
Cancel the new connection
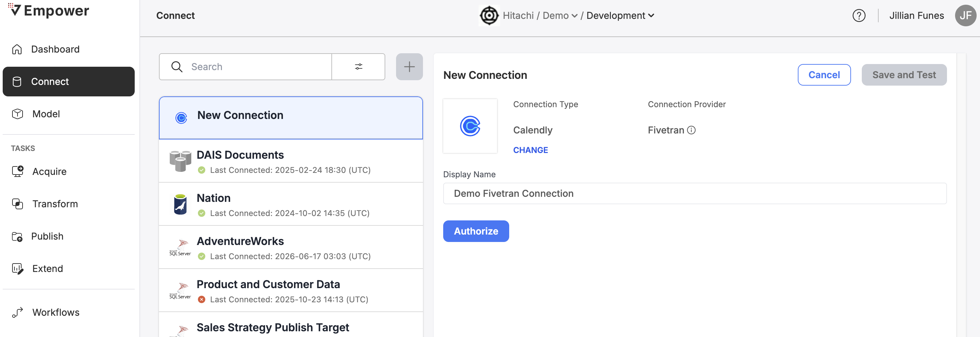click(x=824, y=75)
